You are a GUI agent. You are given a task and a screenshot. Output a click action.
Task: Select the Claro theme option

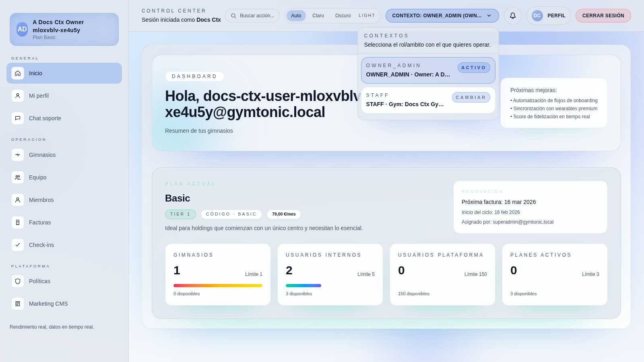318,16
